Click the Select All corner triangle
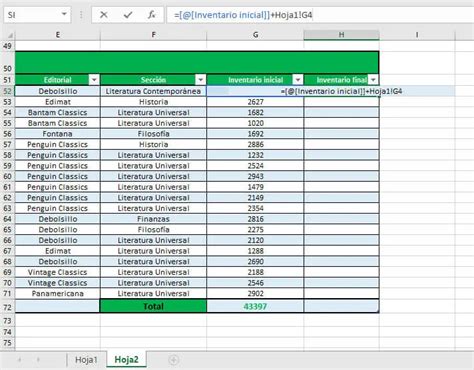Image resolution: width=474 pixels, height=370 pixels. 10,35
